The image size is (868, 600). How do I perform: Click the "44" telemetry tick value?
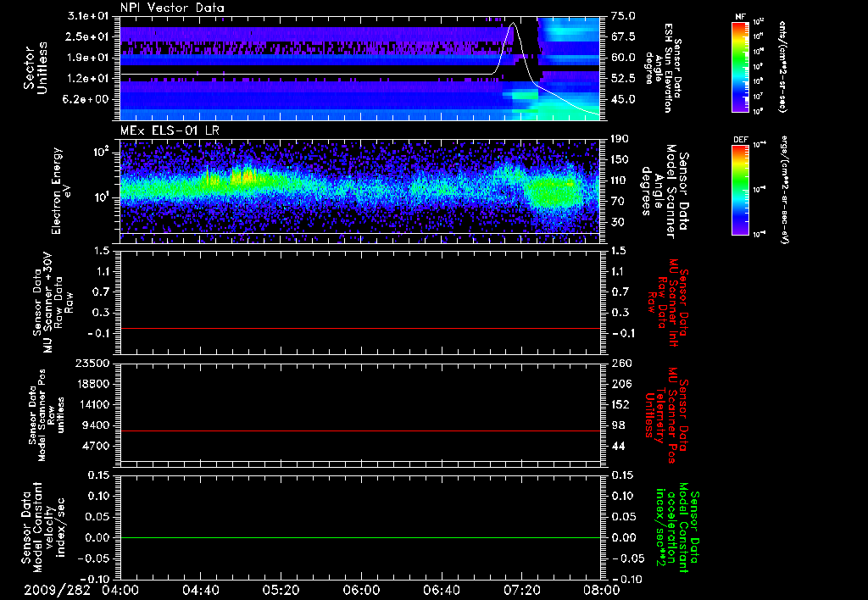pos(617,446)
